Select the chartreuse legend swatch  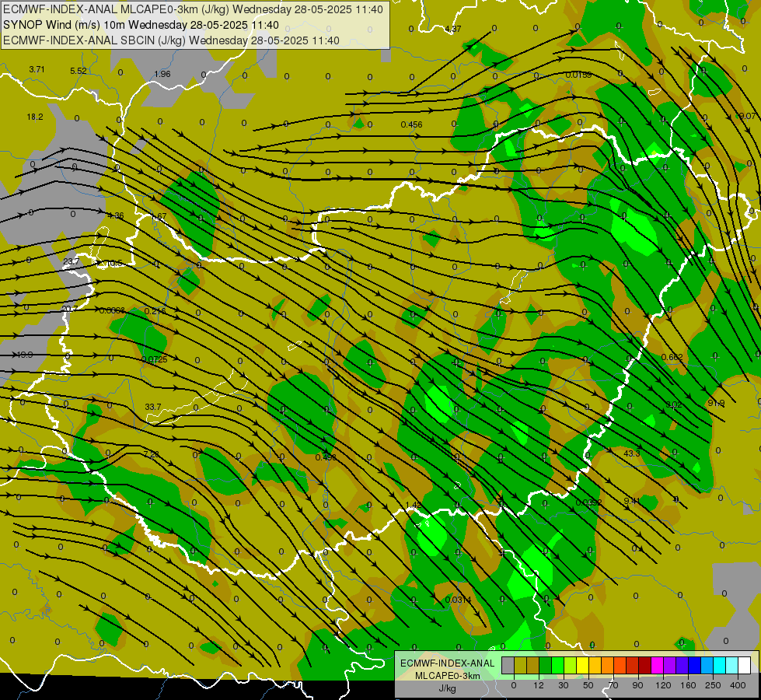pos(571,665)
